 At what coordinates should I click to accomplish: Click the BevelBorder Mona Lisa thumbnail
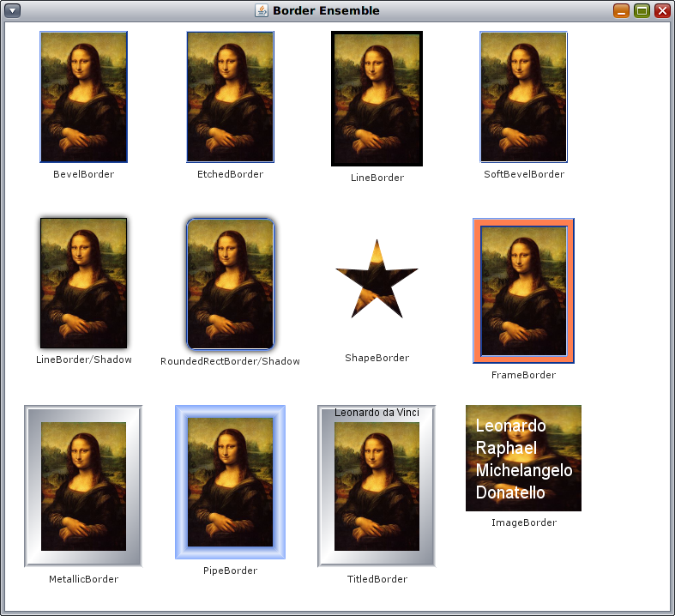tap(83, 97)
